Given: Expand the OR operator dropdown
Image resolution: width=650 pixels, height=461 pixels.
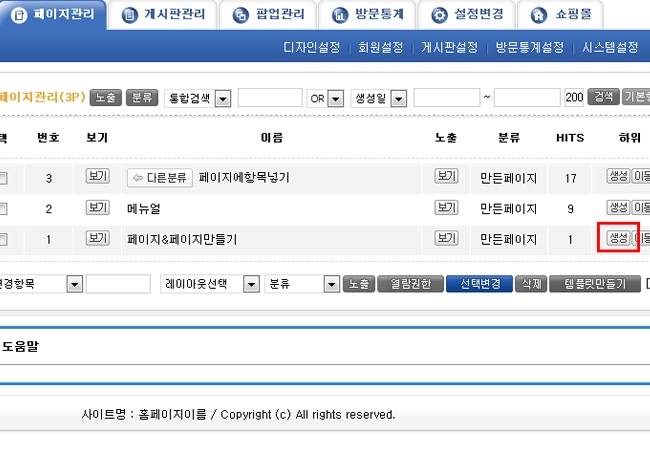Looking at the screenshot, I should (x=325, y=98).
